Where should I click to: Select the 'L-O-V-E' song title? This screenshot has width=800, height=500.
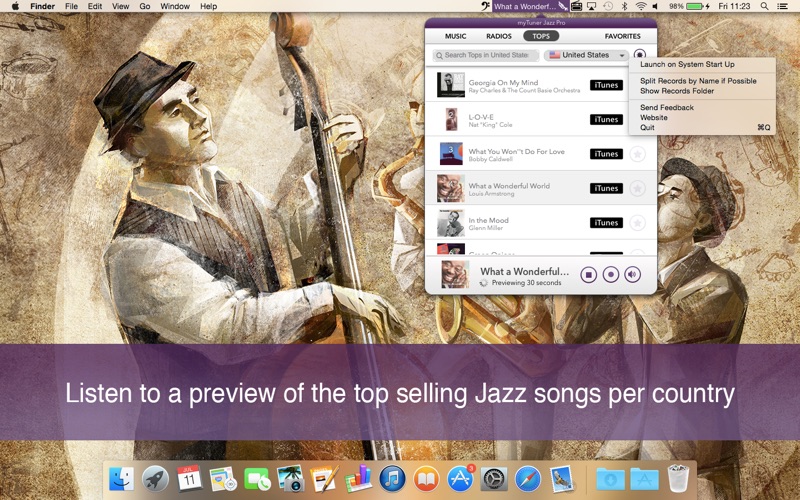(481, 117)
